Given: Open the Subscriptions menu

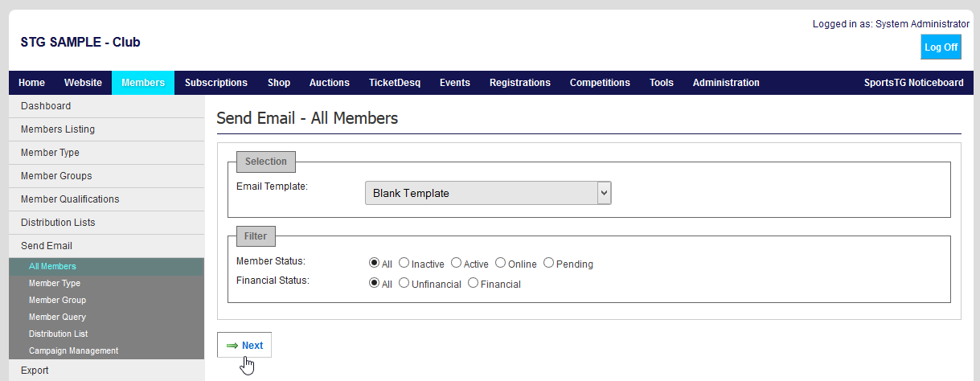Looking at the screenshot, I should click(x=215, y=83).
